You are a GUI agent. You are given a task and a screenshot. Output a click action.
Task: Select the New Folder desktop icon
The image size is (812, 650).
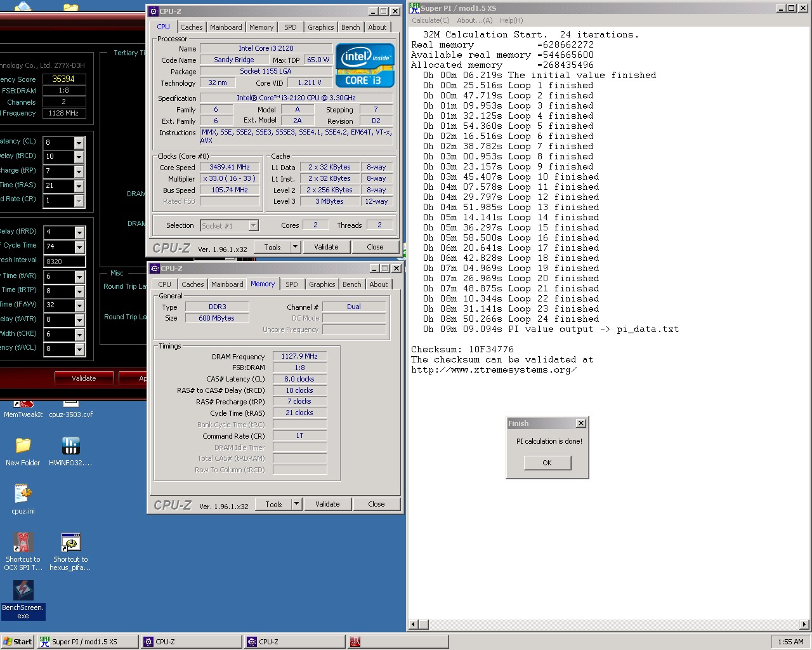pos(23,451)
